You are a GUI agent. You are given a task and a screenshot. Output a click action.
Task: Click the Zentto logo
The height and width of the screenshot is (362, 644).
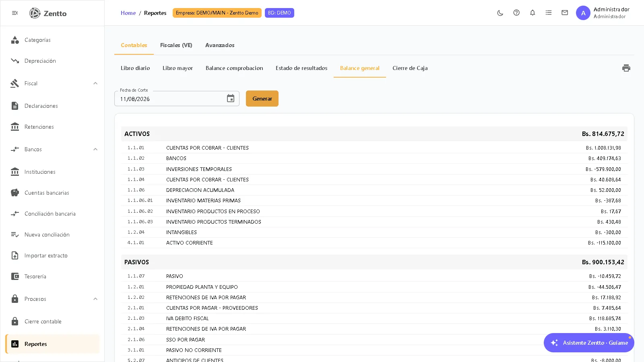click(48, 13)
